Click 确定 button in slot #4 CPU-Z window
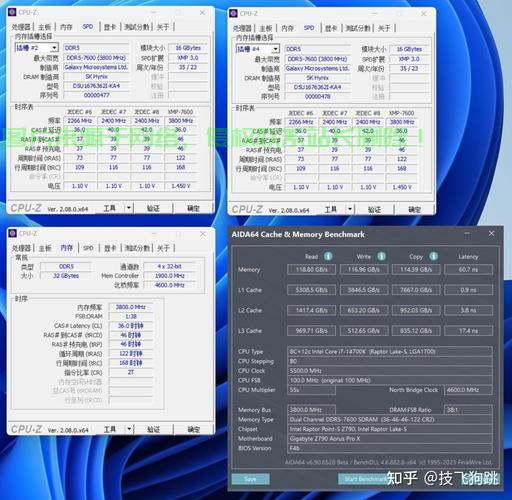This screenshot has width=512, height=500. [x=414, y=209]
